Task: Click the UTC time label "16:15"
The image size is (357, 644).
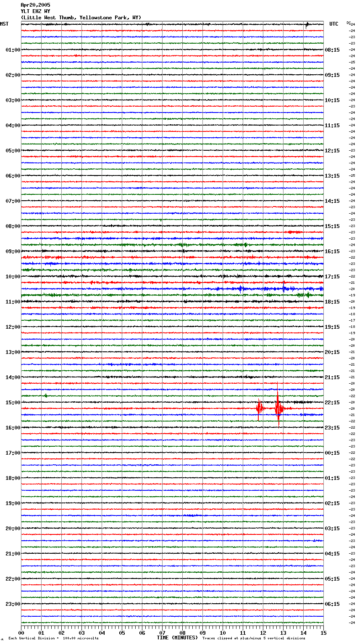Action: pyautogui.click(x=332, y=251)
